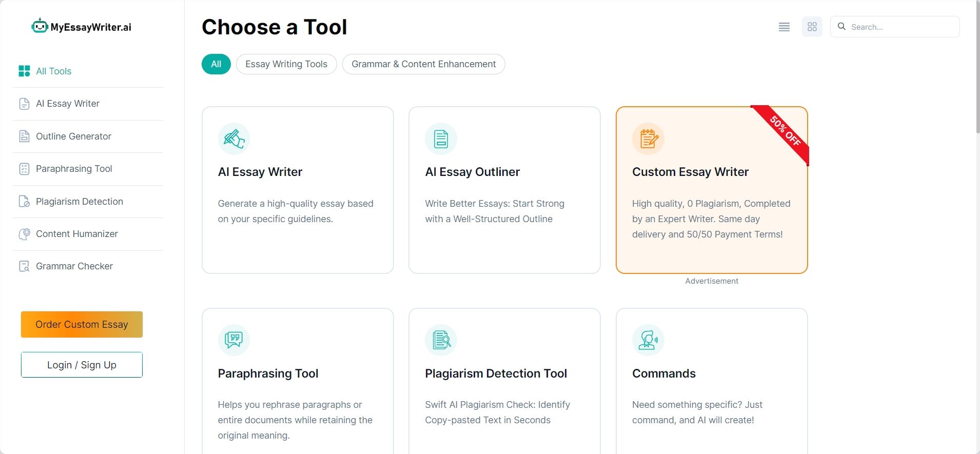Focus the Search input field

click(x=895, y=27)
